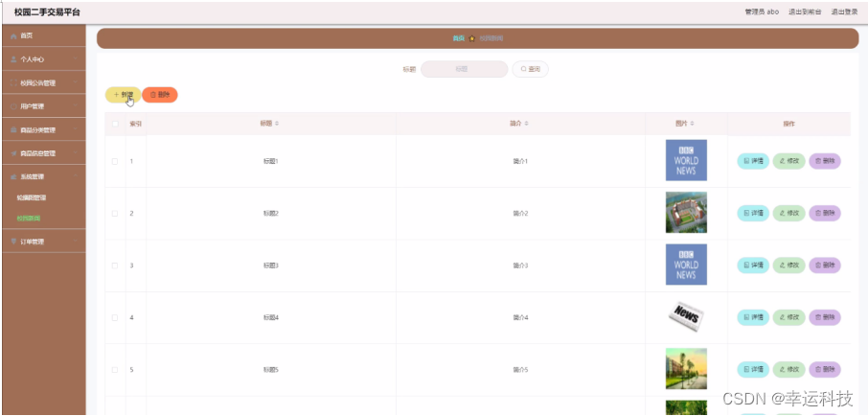Expand the 商品分类管理 menu chevron
868x416 pixels.
point(76,130)
